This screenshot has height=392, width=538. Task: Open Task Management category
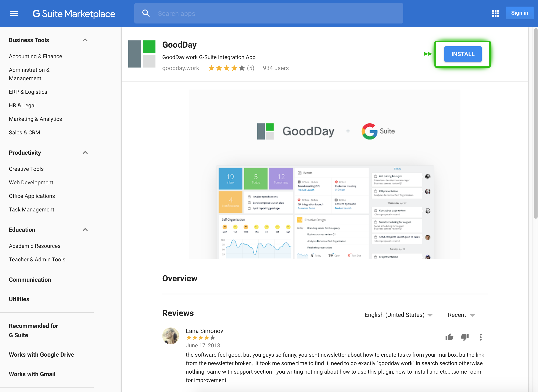[x=31, y=210]
